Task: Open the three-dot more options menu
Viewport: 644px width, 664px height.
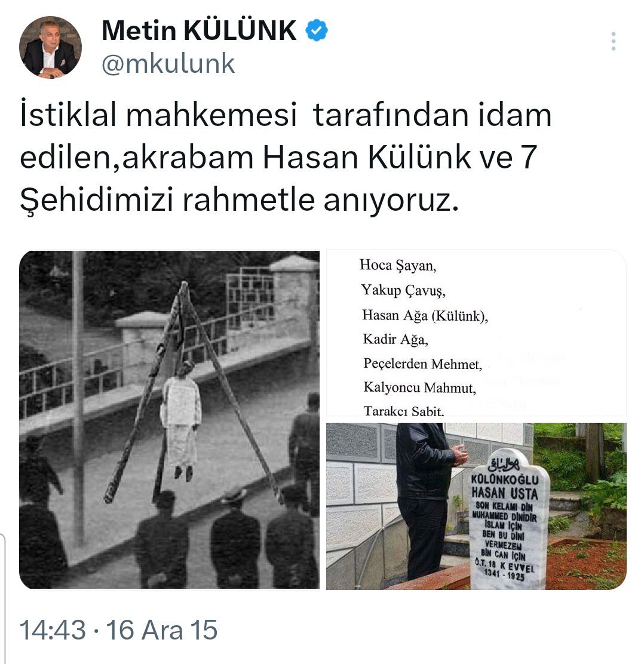Action: [613, 42]
